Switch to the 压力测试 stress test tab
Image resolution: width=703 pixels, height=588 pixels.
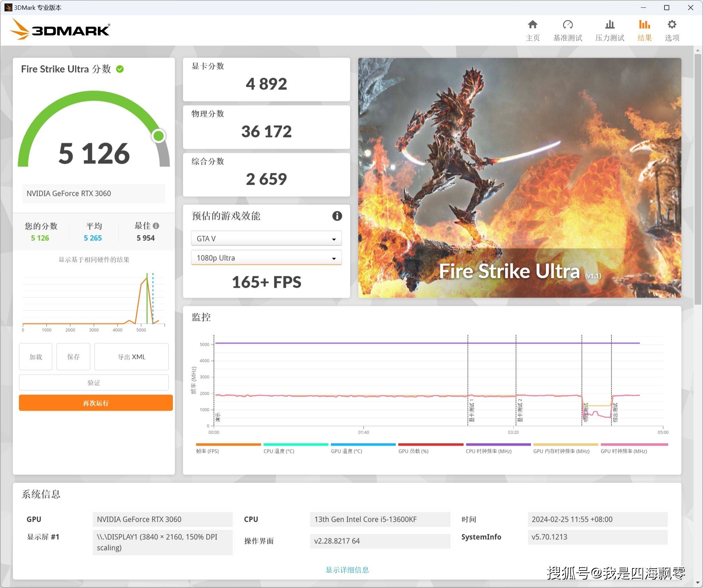(x=610, y=30)
